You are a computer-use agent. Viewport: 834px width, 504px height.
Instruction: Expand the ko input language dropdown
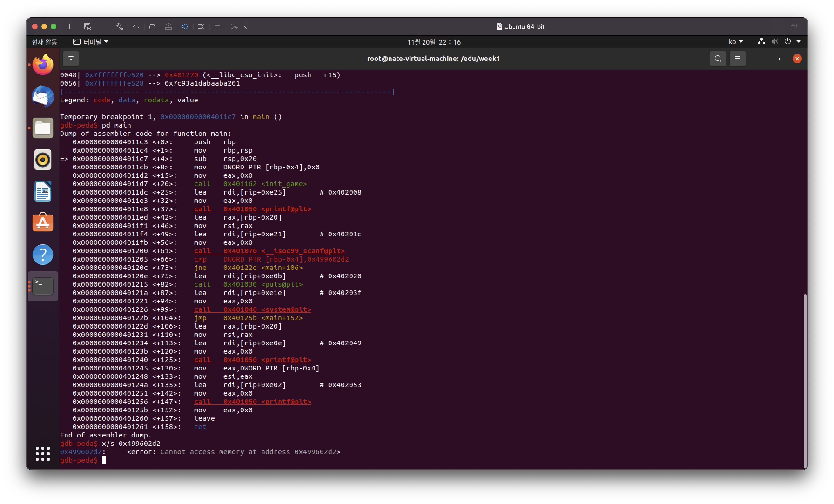click(x=736, y=42)
